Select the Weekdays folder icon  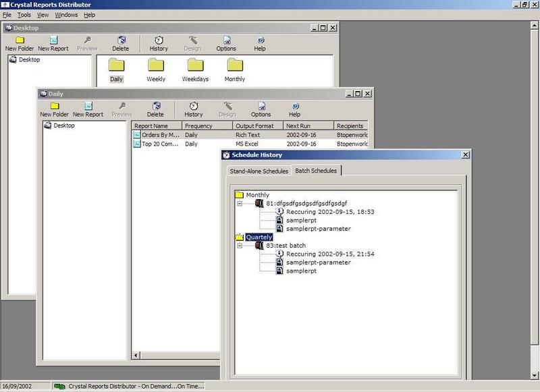click(196, 65)
